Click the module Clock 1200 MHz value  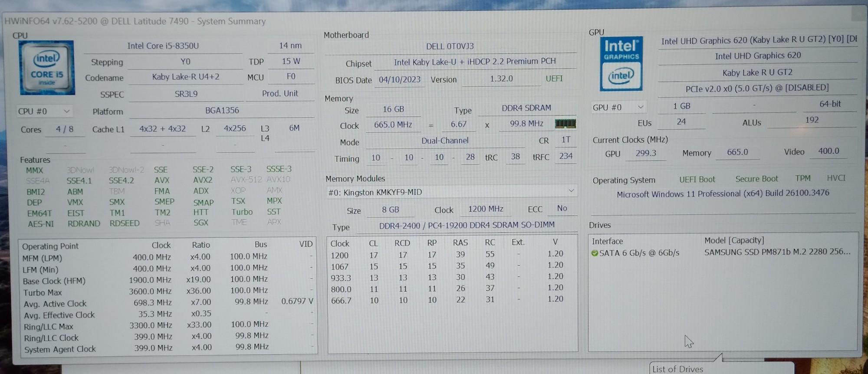click(x=486, y=209)
